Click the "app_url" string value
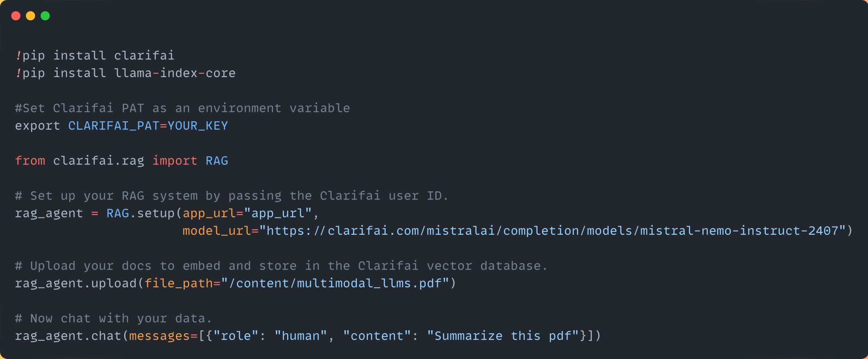This screenshot has height=359, width=868. coord(278,213)
